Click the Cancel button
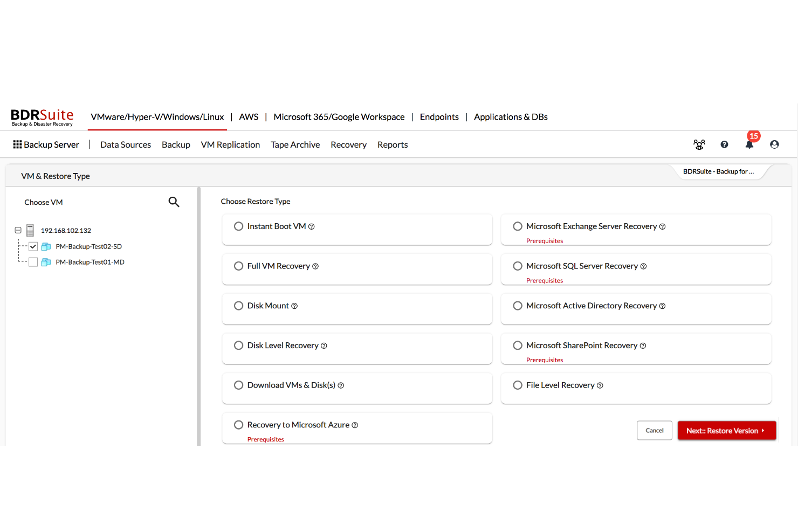Screen dimensions: 798x532 coord(655,431)
